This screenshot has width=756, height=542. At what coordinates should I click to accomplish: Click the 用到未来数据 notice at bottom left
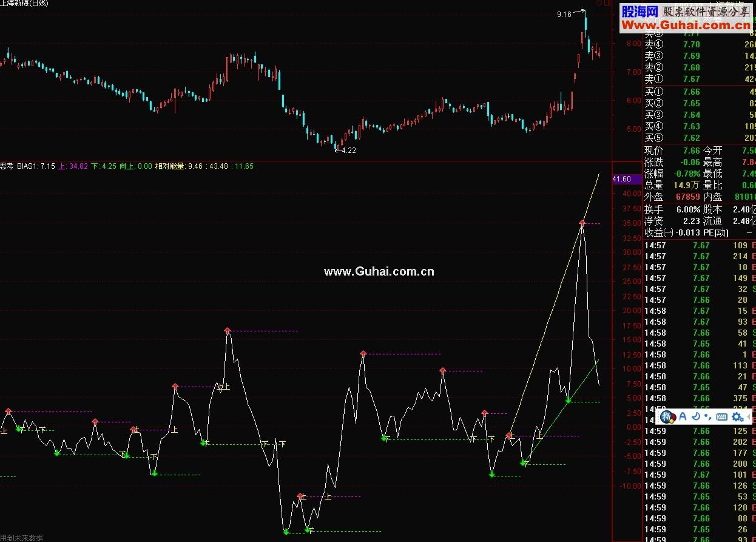(x=22, y=538)
